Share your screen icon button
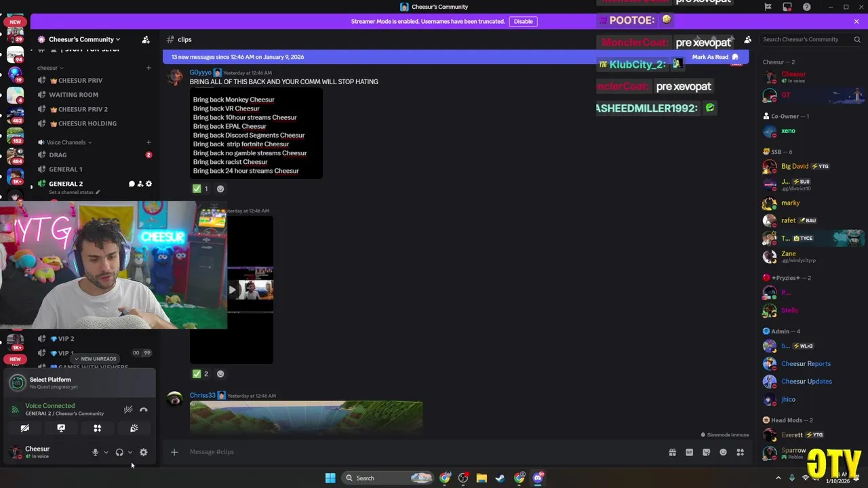Image resolution: width=868 pixels, height=488 pixels. coord(61,428)
